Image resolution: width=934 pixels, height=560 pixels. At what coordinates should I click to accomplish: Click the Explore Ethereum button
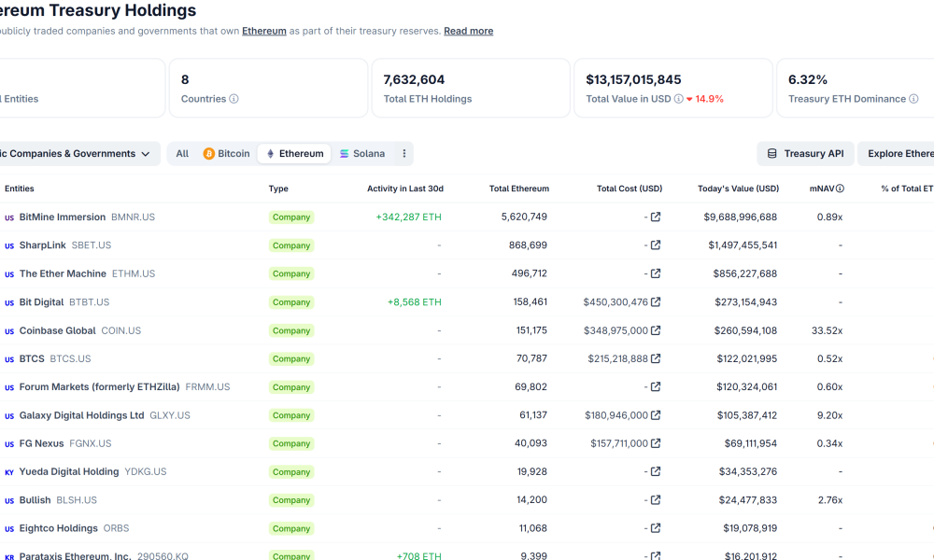896,154
